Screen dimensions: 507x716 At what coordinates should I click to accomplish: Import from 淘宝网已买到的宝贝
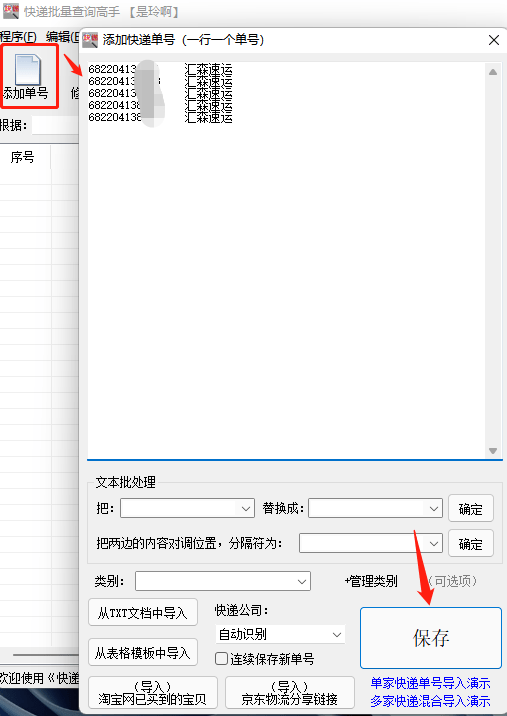[153, 693]
